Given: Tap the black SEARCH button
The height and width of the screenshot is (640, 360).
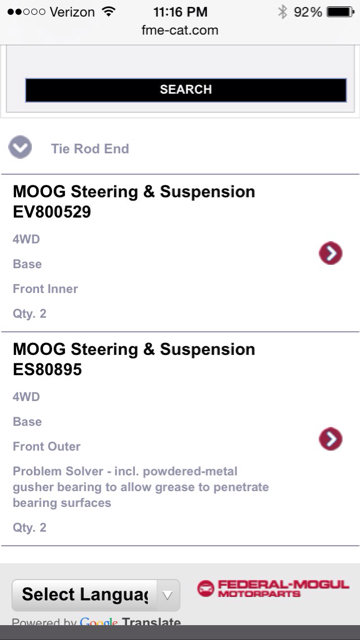Looking at the screenshot, I should coord(186,90).
